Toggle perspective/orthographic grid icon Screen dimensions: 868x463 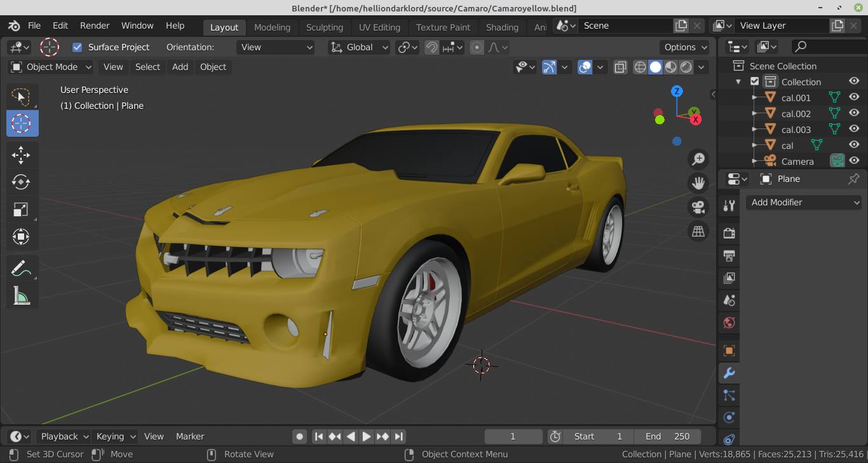pyautogui.click(x=698, y=231)
